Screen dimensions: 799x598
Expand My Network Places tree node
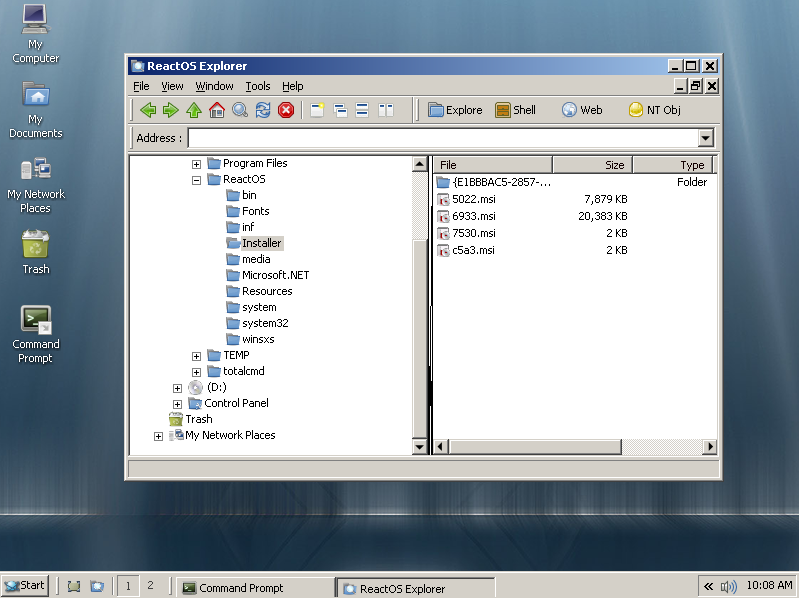click(158, 436)
